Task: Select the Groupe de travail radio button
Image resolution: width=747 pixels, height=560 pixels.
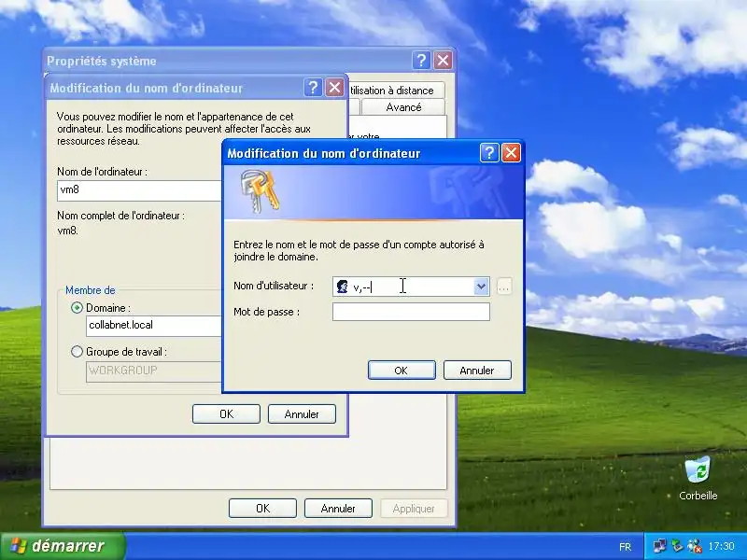Action: pyautogui.click(x=77, y=352)
